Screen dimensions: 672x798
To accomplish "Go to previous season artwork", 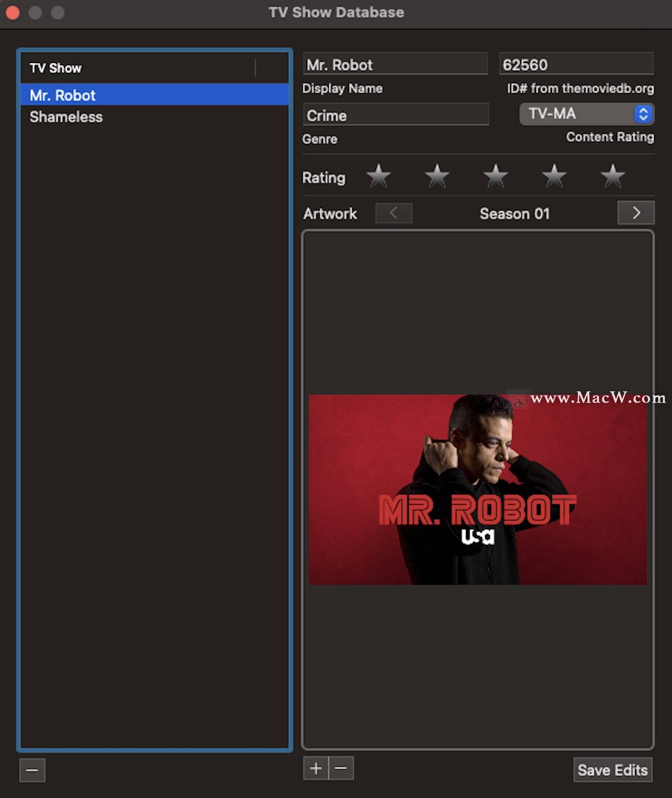I will pyautogui.click(x=394, y=213).
